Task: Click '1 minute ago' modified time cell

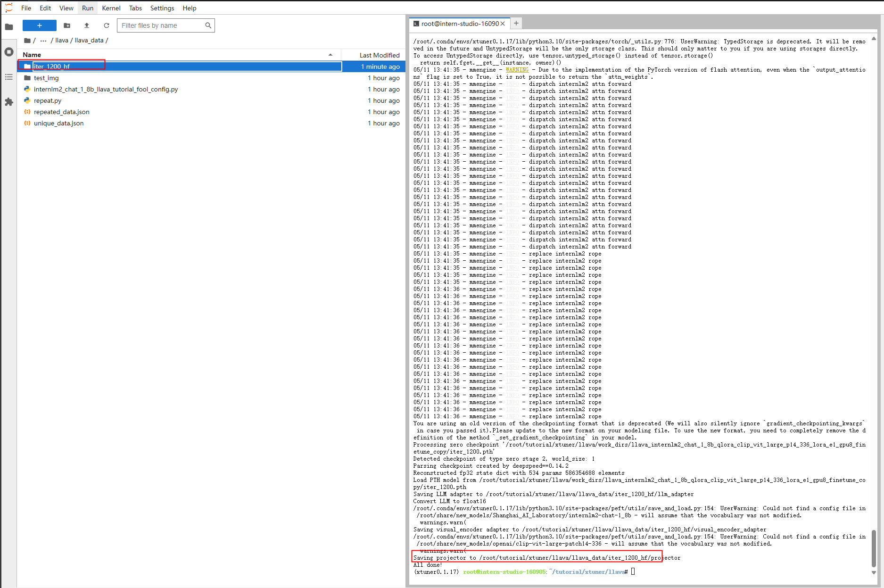Action: coord(380,66)
